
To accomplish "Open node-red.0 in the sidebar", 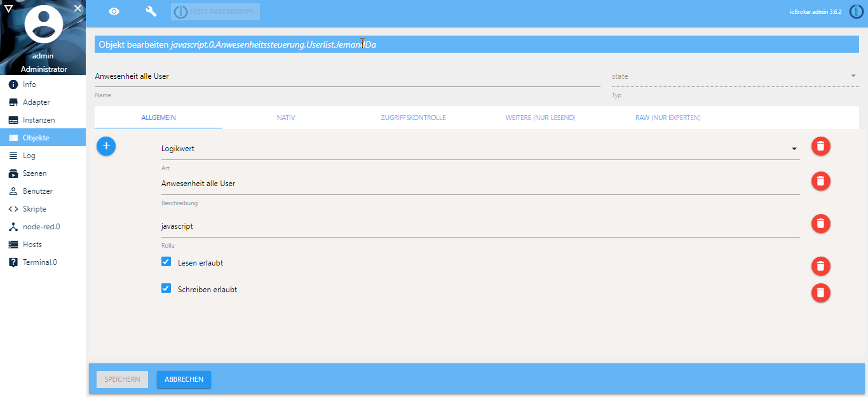I will pyautogui.click(x=43, y=227).
